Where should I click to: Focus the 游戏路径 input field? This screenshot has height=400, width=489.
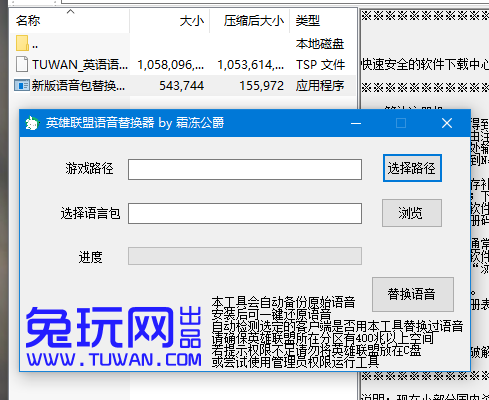point(245,169)
